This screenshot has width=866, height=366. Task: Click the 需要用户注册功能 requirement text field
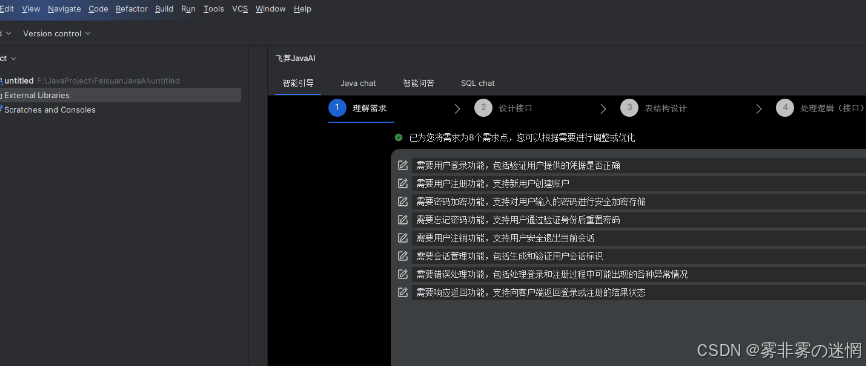coord(639,183)
